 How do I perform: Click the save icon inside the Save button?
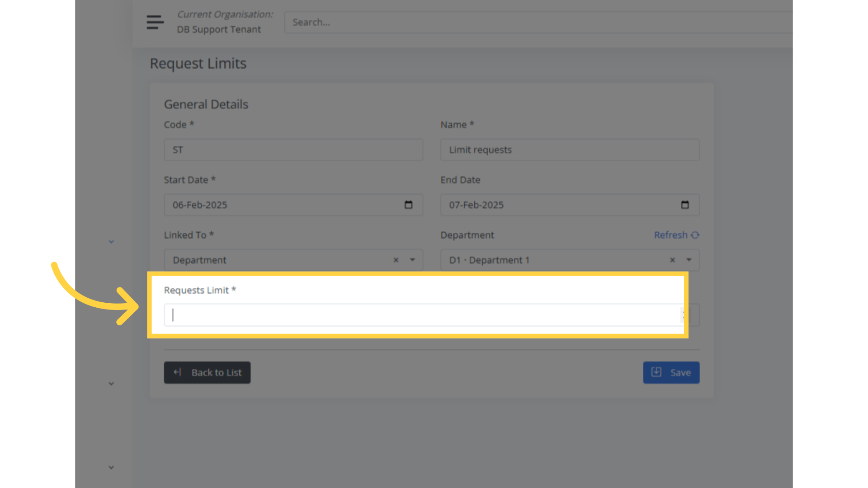[657, 372]
